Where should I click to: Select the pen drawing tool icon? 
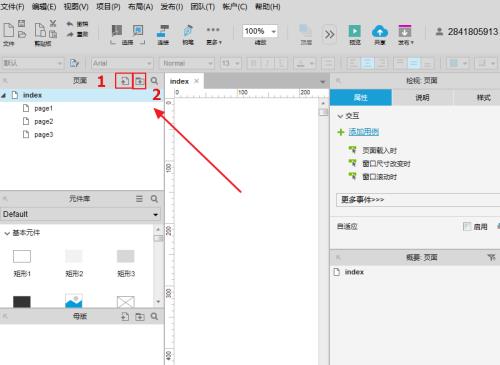(x=188, y=30)
